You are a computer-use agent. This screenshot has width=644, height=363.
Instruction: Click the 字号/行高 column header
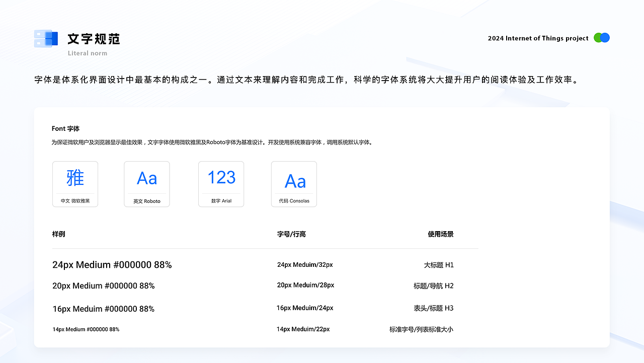pyautogui.click(x=291, y=234)
